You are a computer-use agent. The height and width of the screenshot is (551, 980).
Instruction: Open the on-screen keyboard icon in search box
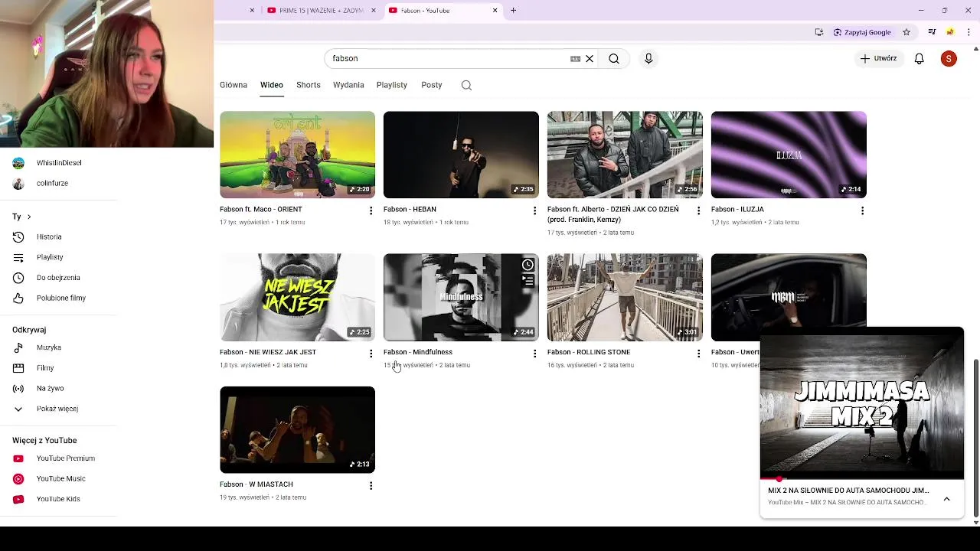(x=575, y=59)
